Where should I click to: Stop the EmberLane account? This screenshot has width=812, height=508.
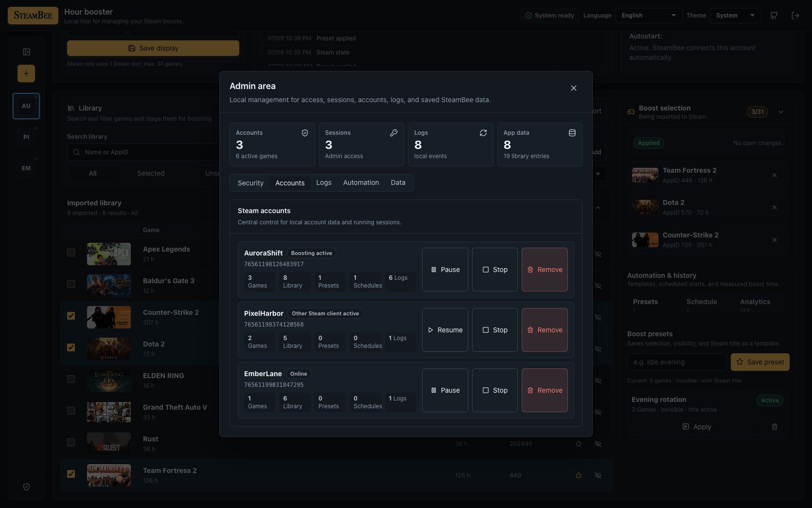click(x=494, y=390)
